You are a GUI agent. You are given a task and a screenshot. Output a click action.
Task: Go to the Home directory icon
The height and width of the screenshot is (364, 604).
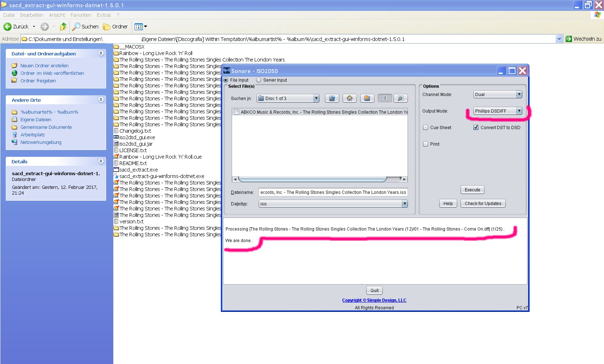349,98
